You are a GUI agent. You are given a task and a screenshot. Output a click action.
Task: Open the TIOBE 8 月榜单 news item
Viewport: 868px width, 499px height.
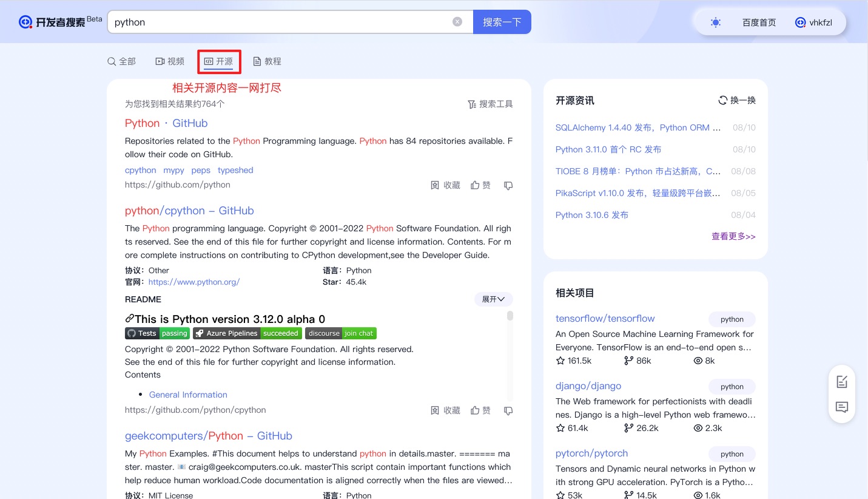tap(638, 171)
